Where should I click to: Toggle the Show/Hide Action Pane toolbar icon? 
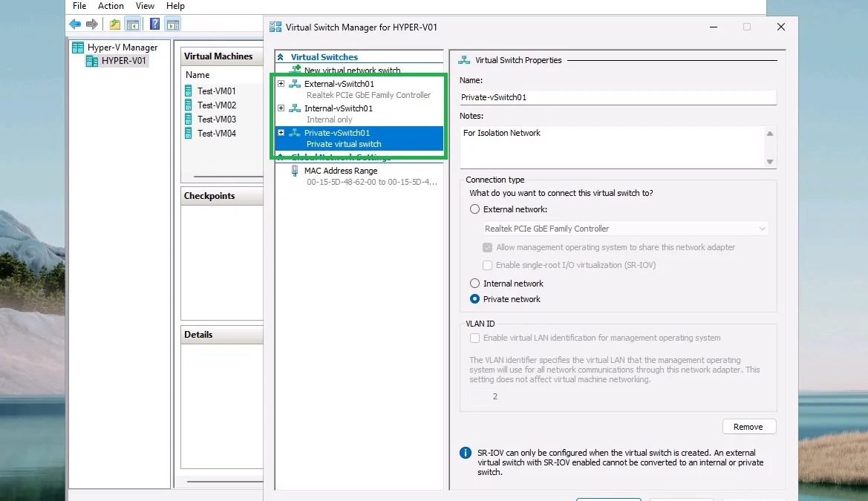click(x=173, y=24)
